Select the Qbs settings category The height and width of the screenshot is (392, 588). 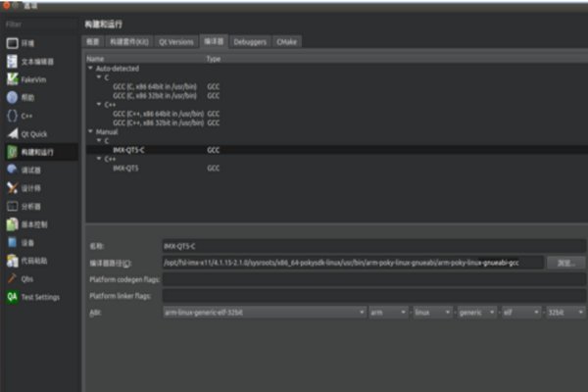(x=26, y=278)
